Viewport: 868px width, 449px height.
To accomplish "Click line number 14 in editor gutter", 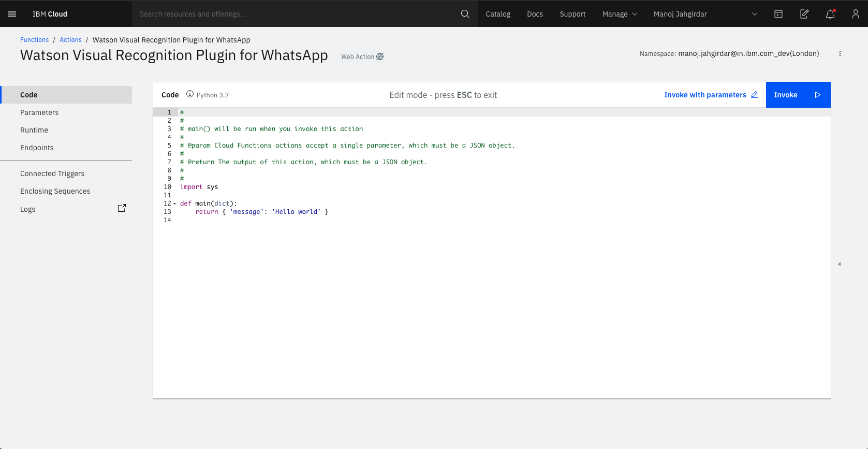I will coord(167,220).
